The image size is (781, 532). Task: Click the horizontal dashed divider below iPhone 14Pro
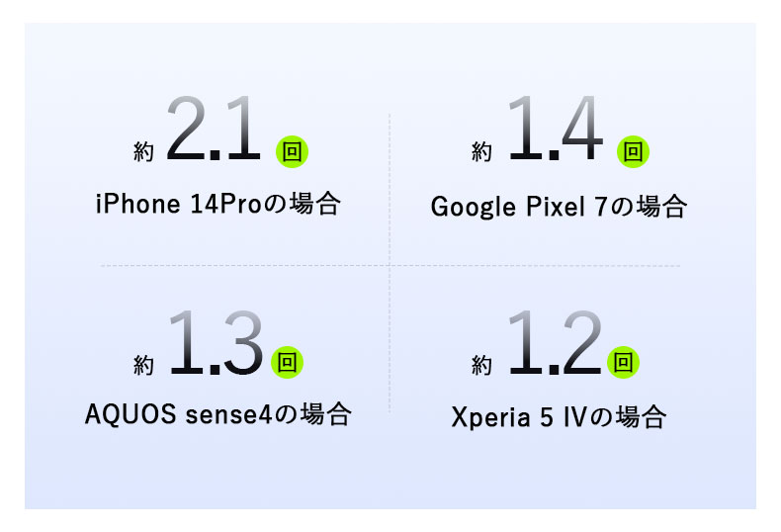click(245, 265)
